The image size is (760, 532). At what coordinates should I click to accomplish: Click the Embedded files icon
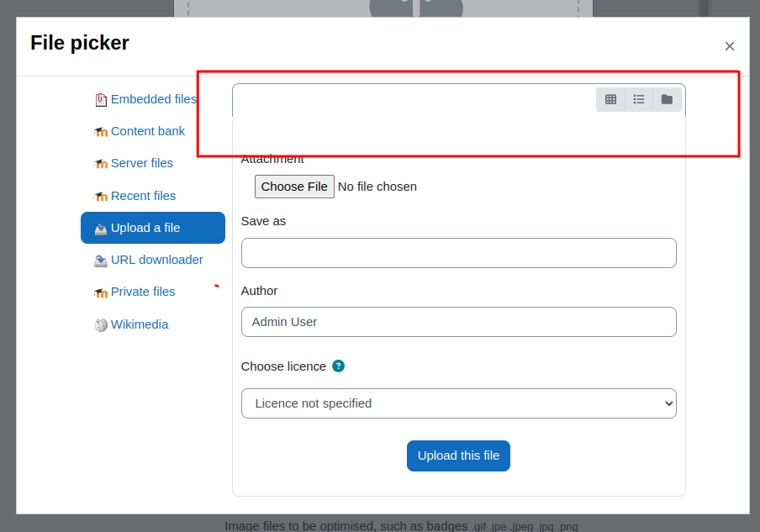[101, 100]
